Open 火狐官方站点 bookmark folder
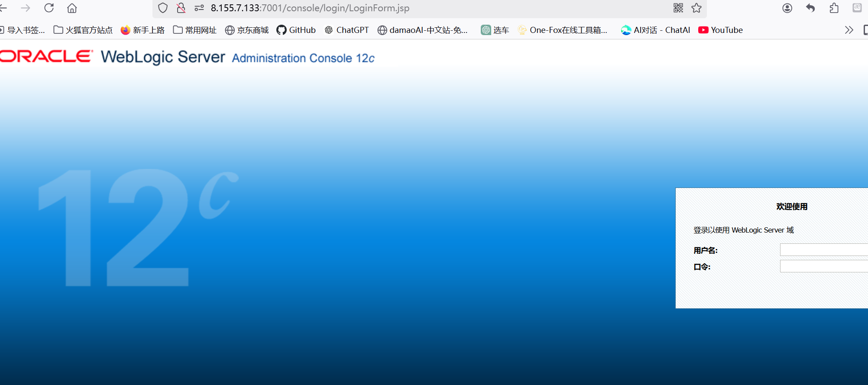The image size is (868, 385). click(83, 30)
